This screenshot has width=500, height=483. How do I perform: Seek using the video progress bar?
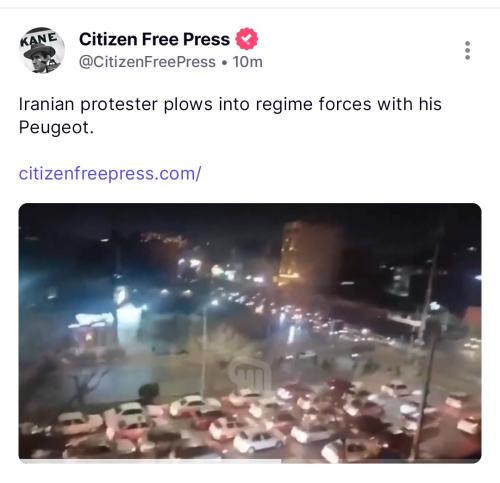point(250,461)
